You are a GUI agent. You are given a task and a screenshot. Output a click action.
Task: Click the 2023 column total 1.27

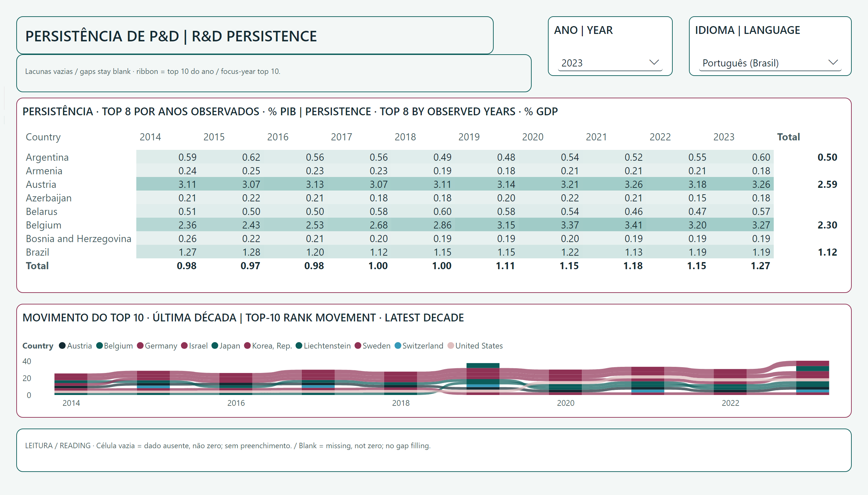point(760,266)
